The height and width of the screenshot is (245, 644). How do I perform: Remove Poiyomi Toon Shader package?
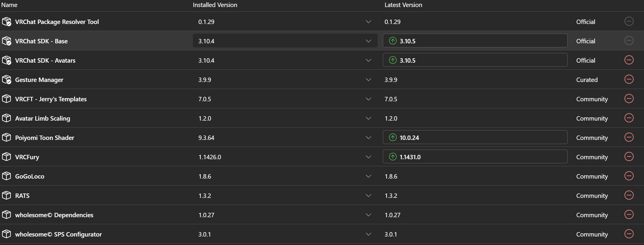coord(629,137)
